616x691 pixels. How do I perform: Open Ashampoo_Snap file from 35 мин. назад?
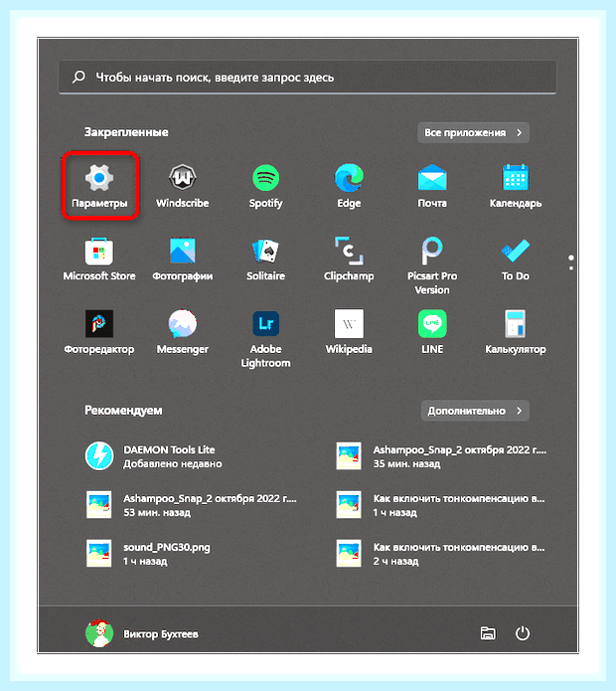coord(442,456)
